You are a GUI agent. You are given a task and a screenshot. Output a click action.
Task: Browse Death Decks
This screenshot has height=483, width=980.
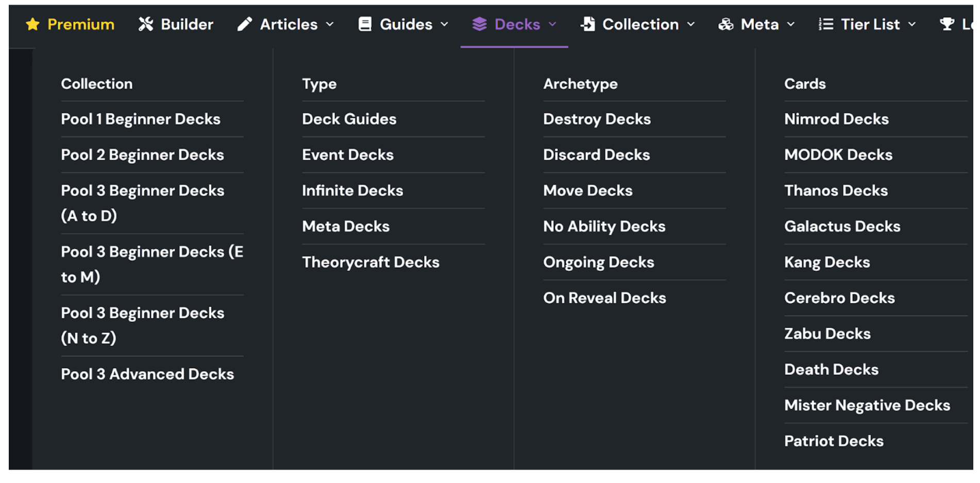831,369
